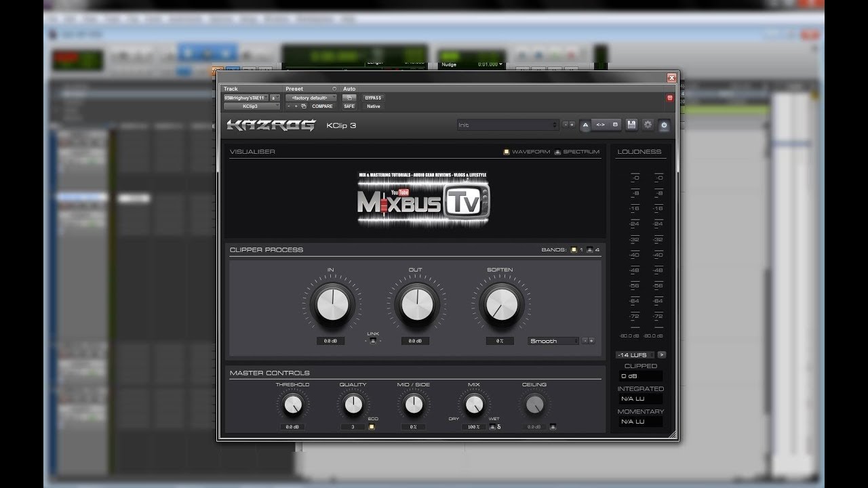Open the plugin settings copy icon
The width and height of the screenshot is (868, 488).
pos(304,106)
